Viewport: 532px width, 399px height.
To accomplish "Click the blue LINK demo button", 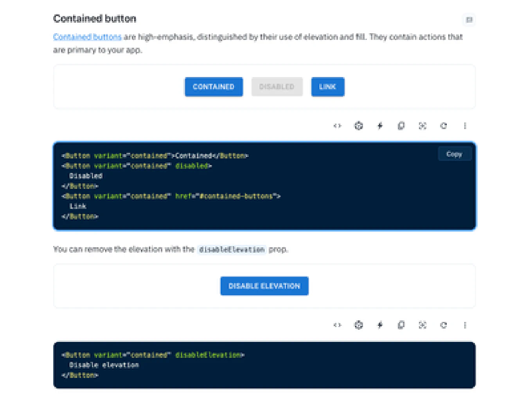I will pos(328,87).
